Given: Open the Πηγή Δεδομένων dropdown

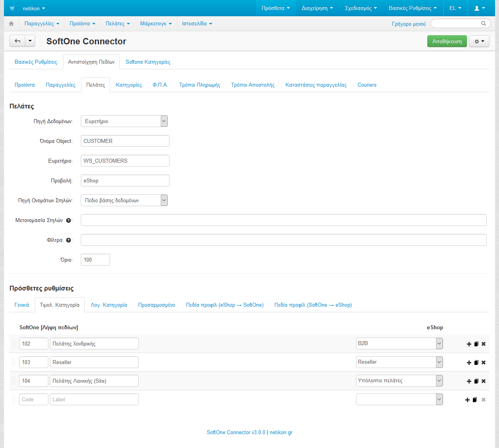Looking at the screenshot, I should [x=124, y=121].
